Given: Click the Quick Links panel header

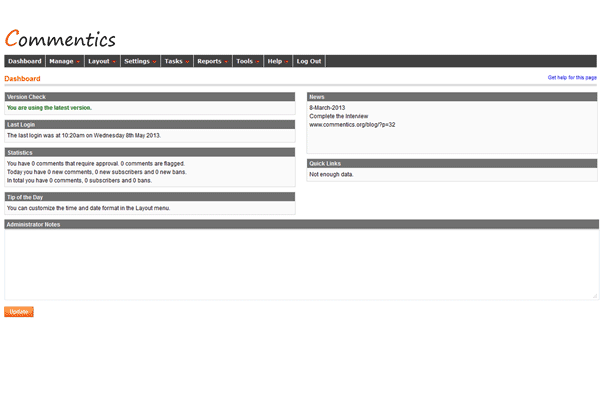Looking at the screenshot, I should coord(452,163).
